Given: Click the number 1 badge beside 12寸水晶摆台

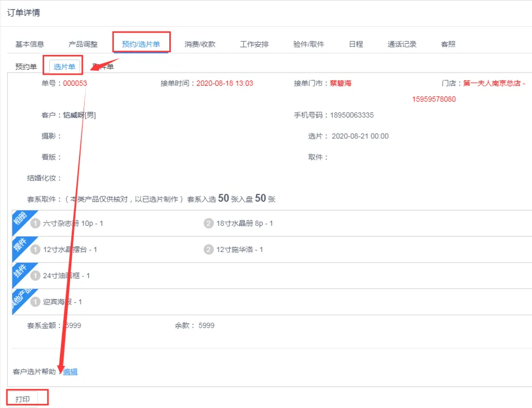Looking at the screenshot, I should pyautogui.click(x=36, y=249).
